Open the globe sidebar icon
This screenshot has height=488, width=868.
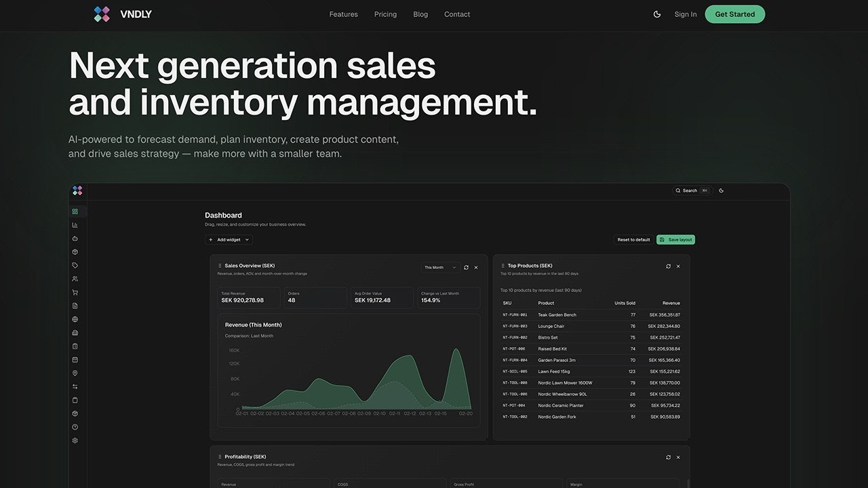(75, 319)
